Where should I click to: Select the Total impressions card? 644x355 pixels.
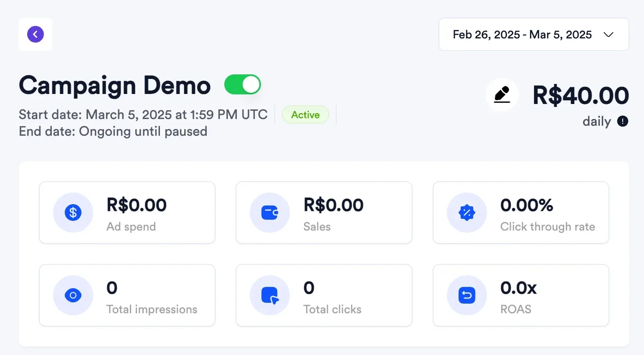[127, 295]
